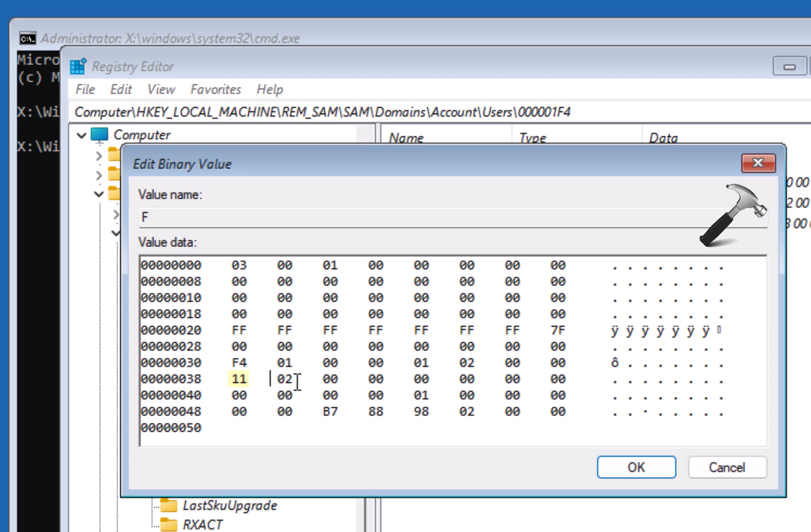Image resolution: width=811 pixels, height=532 pixels.
Task: Click the RXACT folder icon
Action: click(169, 524)
